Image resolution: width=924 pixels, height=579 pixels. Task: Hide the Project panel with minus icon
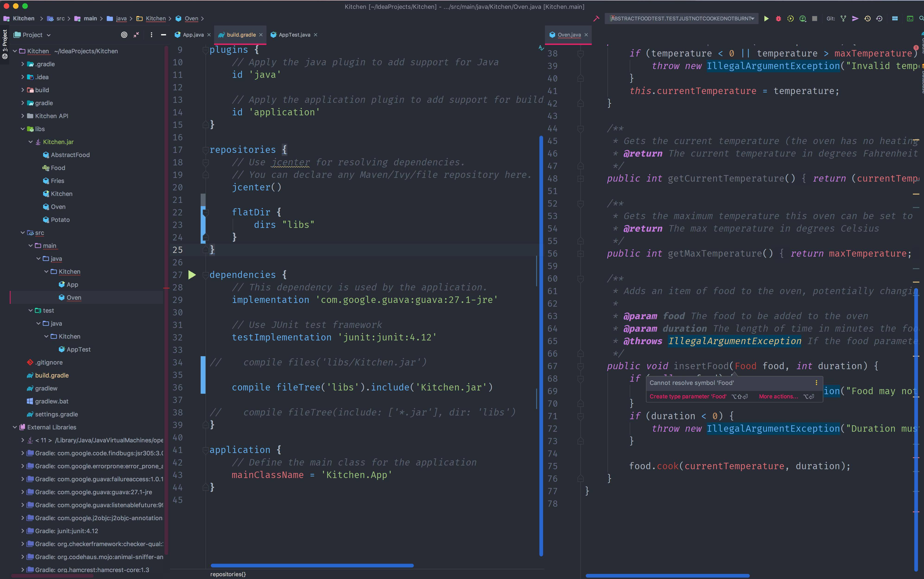pyautogui.click(x=164, y=35)
